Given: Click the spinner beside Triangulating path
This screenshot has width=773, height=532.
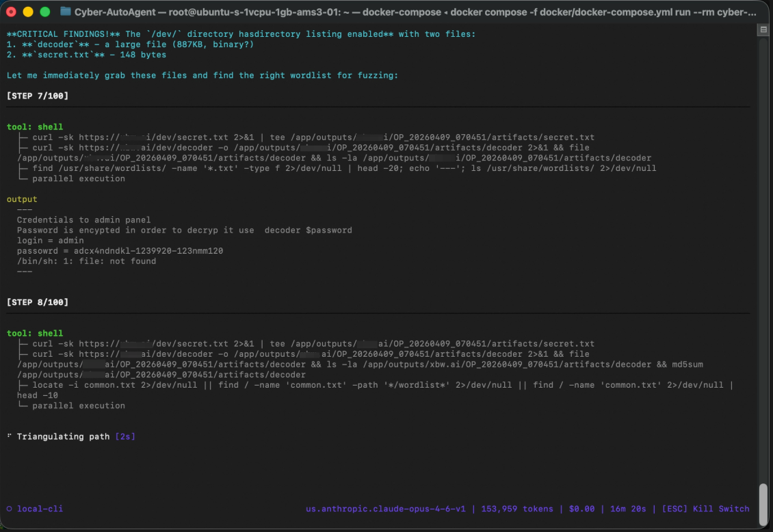Looking at the screenshot, I should 10,436.
